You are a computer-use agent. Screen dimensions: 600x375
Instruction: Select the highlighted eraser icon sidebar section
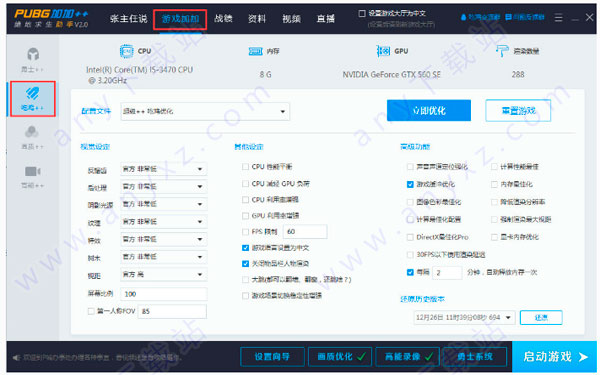[x=33, y=99]
